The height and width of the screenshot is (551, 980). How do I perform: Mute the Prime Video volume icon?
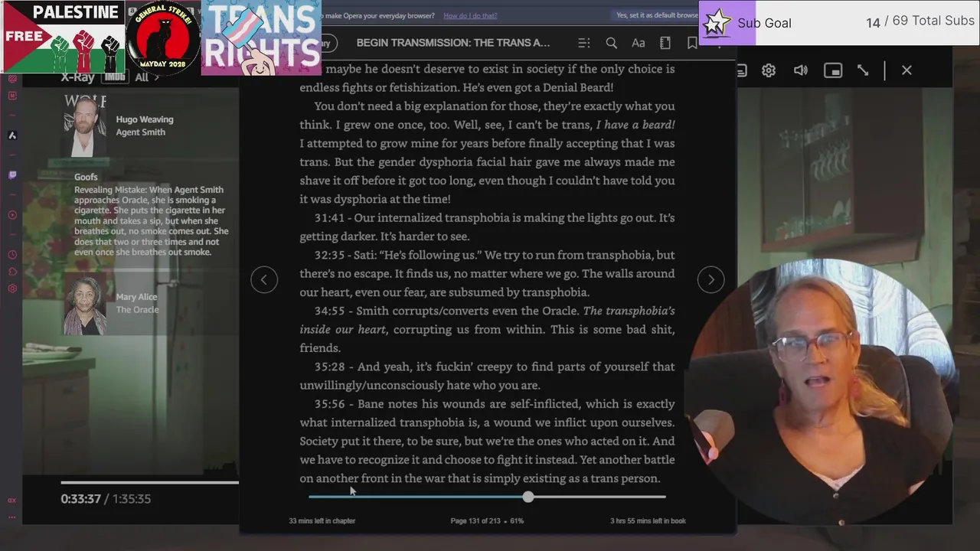(801, 70)
